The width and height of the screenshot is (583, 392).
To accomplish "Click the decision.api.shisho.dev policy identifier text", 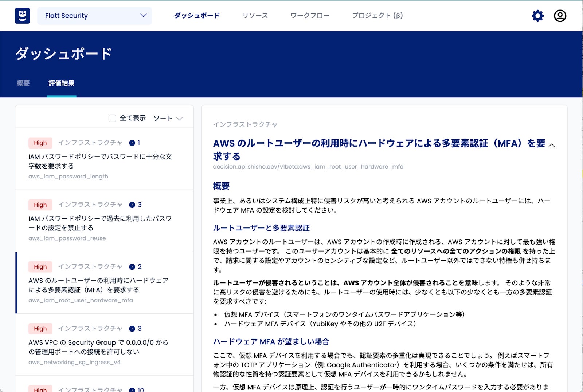I will pyautogui.click(x=308, y=167).
